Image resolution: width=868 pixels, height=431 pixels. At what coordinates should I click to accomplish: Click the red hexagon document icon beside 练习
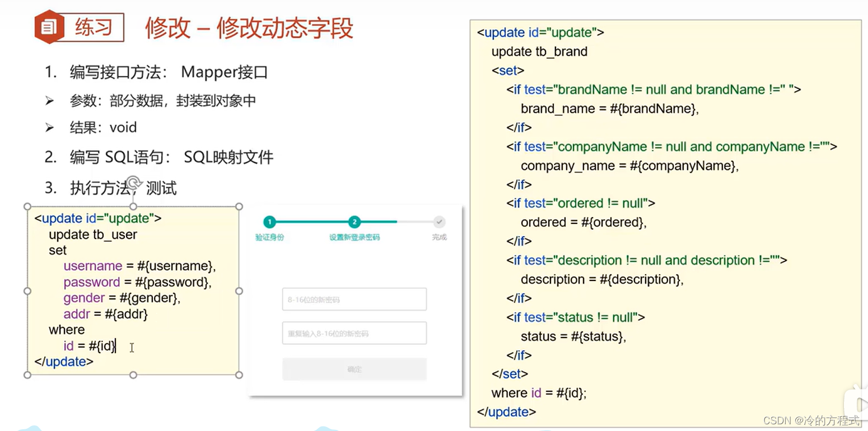pos(50,27)
